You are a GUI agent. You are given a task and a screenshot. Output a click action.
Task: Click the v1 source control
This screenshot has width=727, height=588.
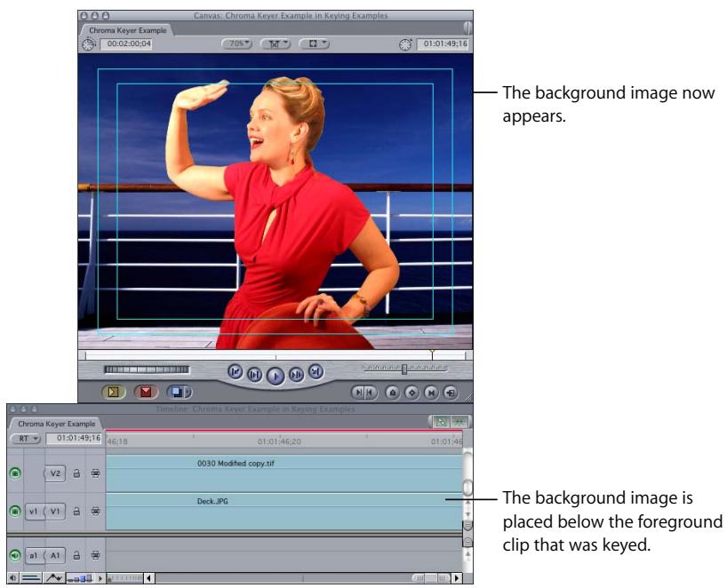[x=34, y=511]
